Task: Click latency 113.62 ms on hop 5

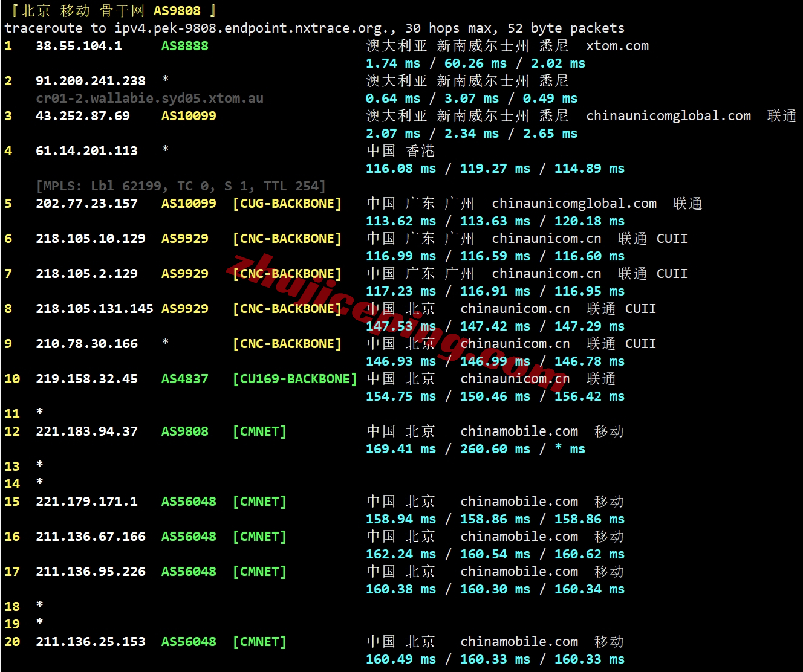Action: (401, 221)
